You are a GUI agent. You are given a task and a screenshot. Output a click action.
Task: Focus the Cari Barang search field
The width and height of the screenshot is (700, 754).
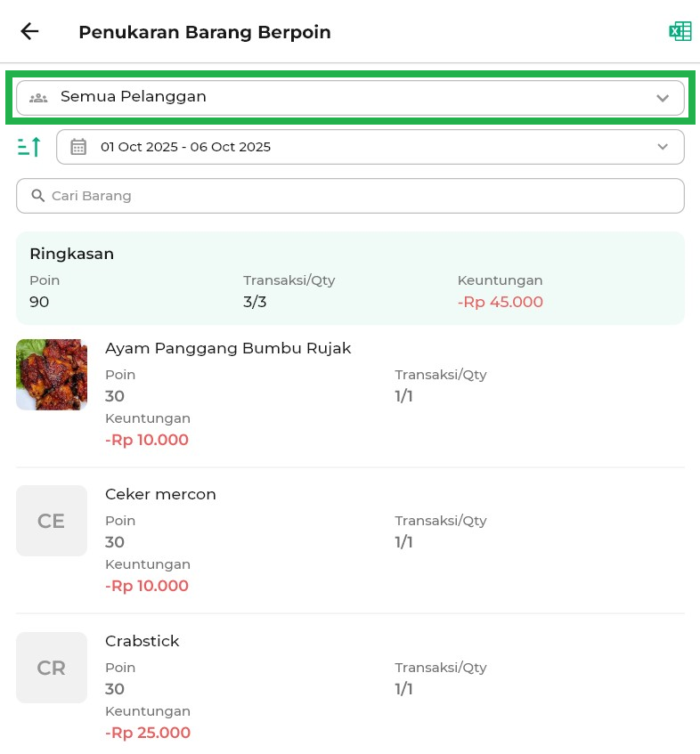(x=356, y=196)
